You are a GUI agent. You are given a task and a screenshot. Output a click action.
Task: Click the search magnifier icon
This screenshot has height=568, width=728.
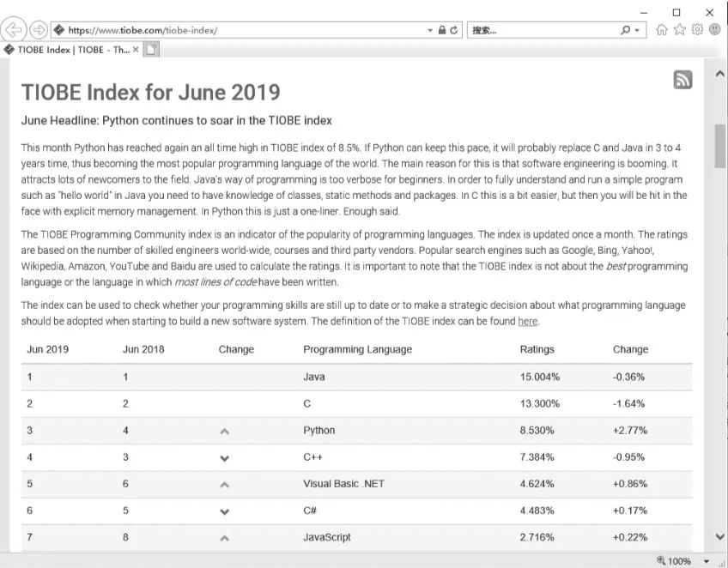click(x=626, y=30)
